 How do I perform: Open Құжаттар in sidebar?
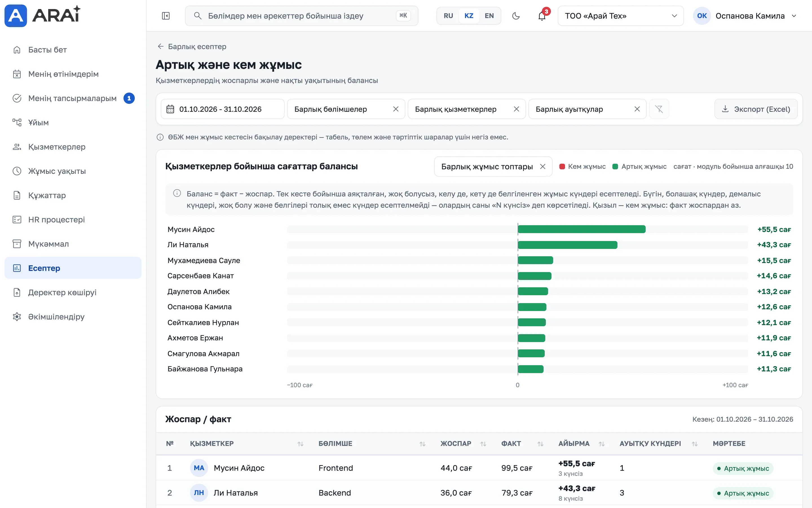(x=73, y=195)
